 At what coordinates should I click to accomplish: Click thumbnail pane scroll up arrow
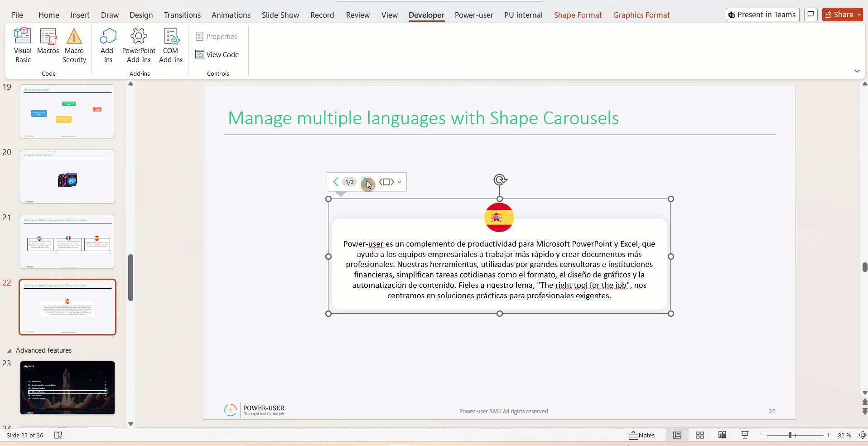[130, 84]
